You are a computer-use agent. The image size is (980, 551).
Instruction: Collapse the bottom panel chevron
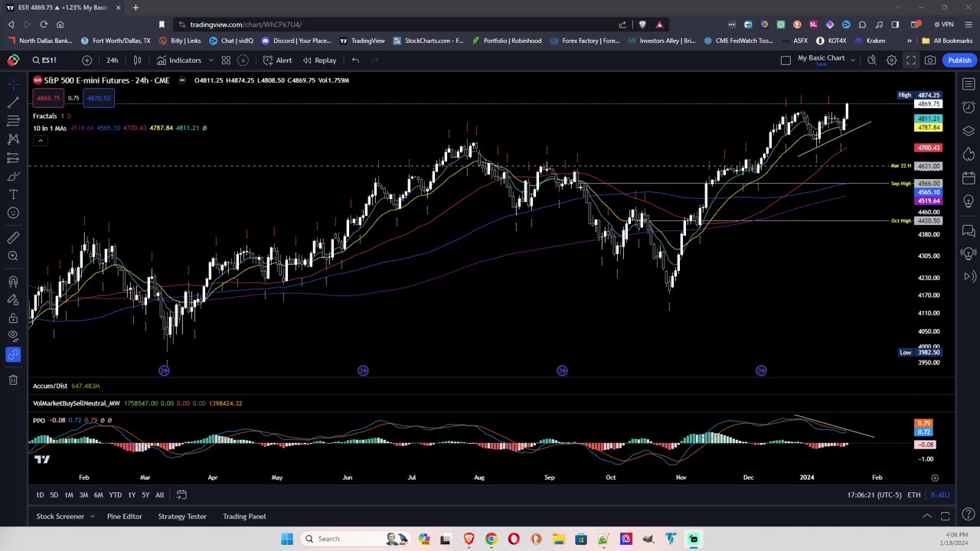[926, 517]
